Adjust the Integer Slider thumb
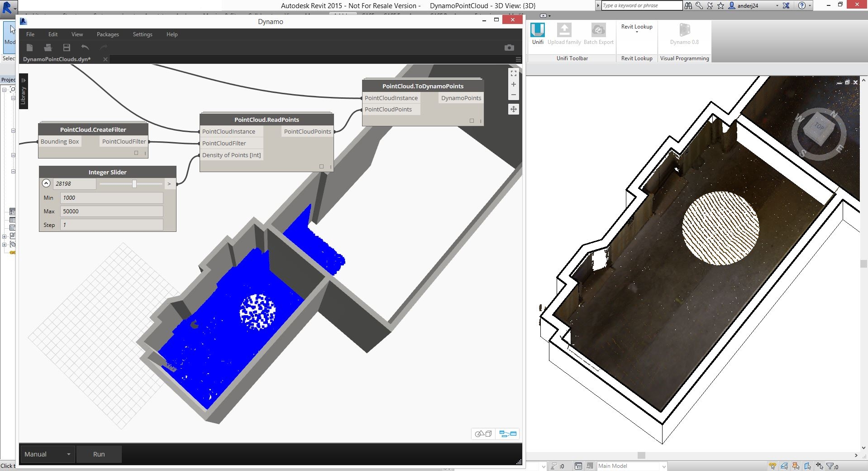This screenshot has width=868, height=471. [134, 184]
